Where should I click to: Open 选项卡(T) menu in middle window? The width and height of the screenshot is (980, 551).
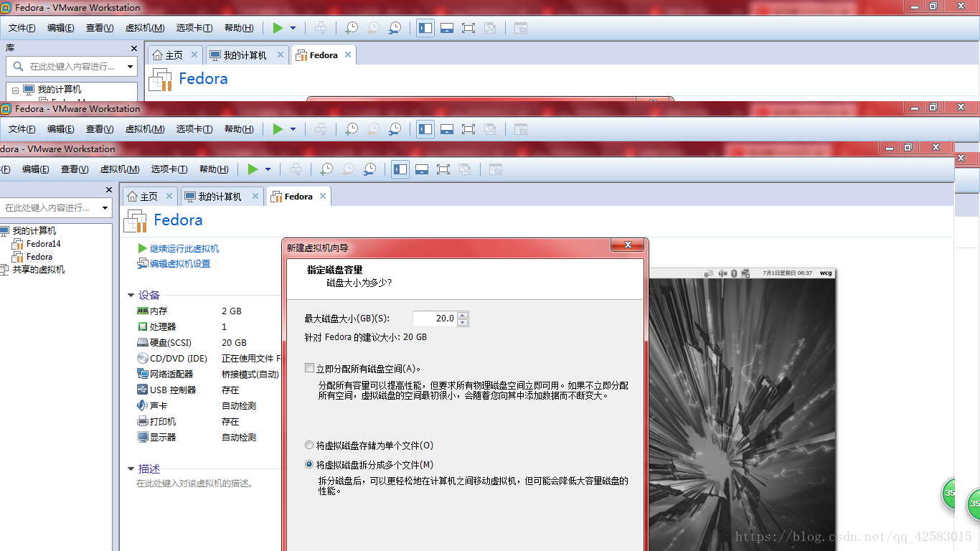(x=194, y=129)
